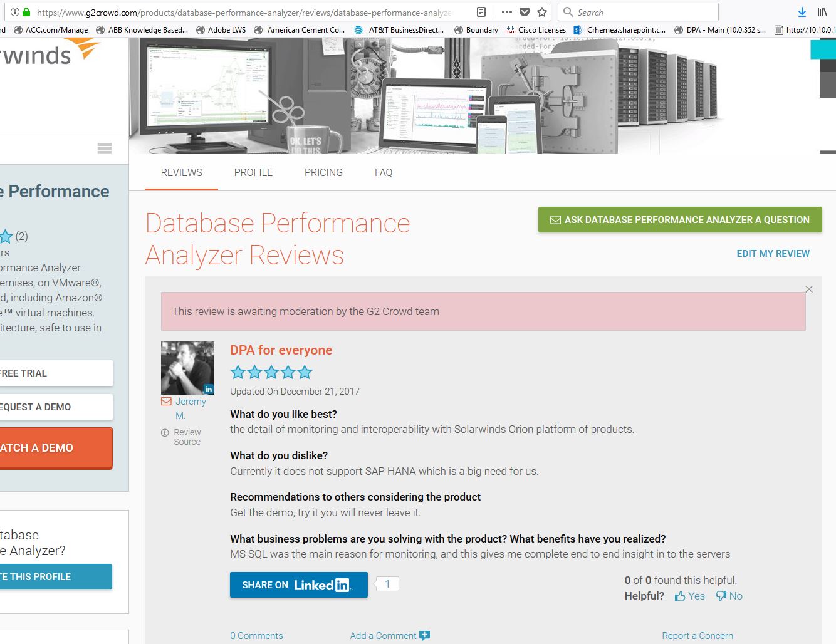Click the blue THIS PROFILE button
This screenshot has width=836, height=644.
[x=56, y=577]
